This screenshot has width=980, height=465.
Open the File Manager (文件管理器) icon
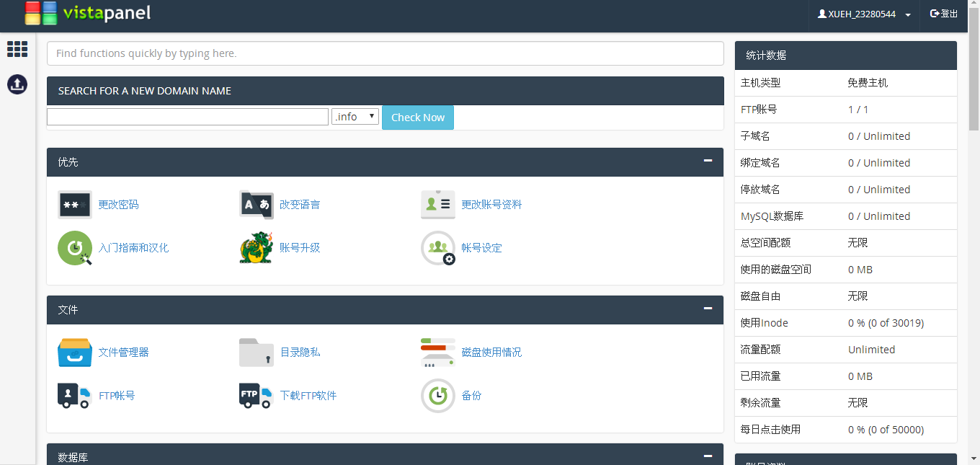[x=75, y=353]
